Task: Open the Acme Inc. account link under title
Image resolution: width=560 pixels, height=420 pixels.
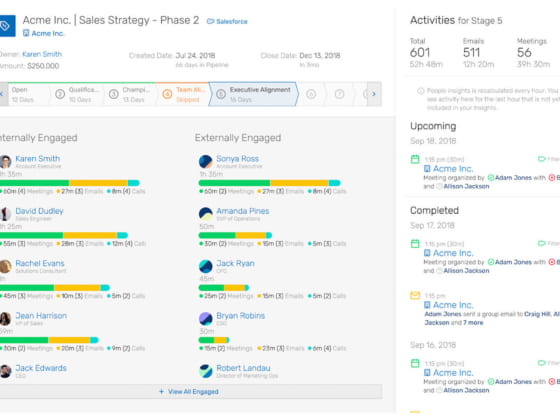Action: [x=44, y=34]
